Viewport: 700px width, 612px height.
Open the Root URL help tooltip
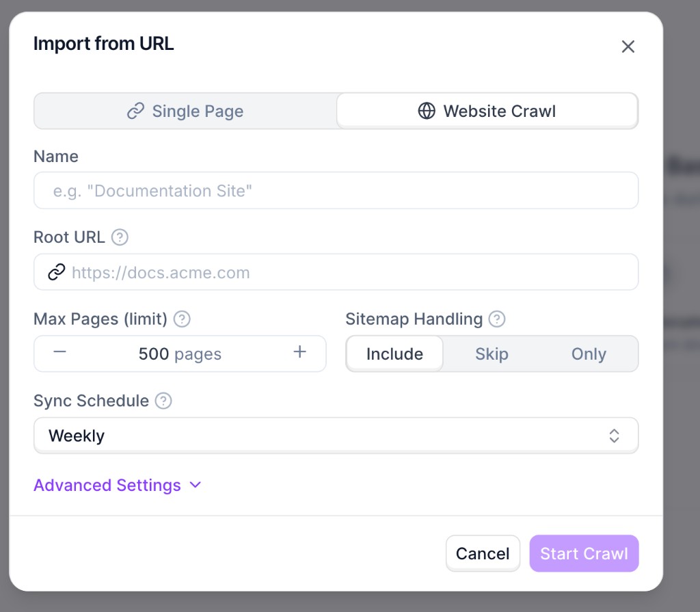[120, 237]
